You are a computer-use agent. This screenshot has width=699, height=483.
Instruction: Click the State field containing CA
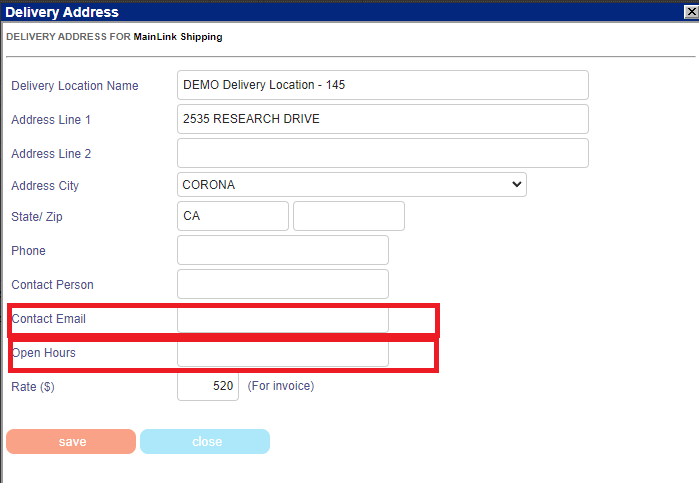click(232, 216)
